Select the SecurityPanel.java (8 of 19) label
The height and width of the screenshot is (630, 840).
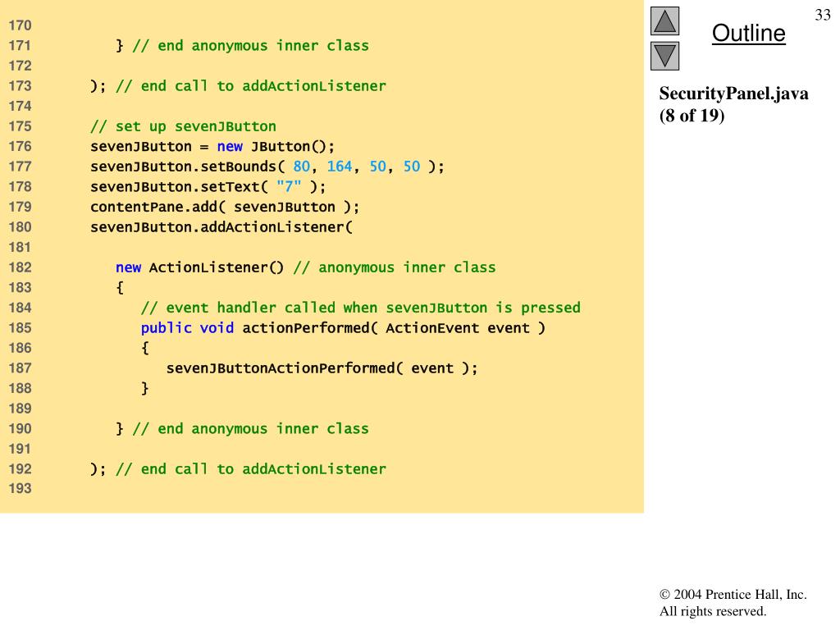[733, 104]
